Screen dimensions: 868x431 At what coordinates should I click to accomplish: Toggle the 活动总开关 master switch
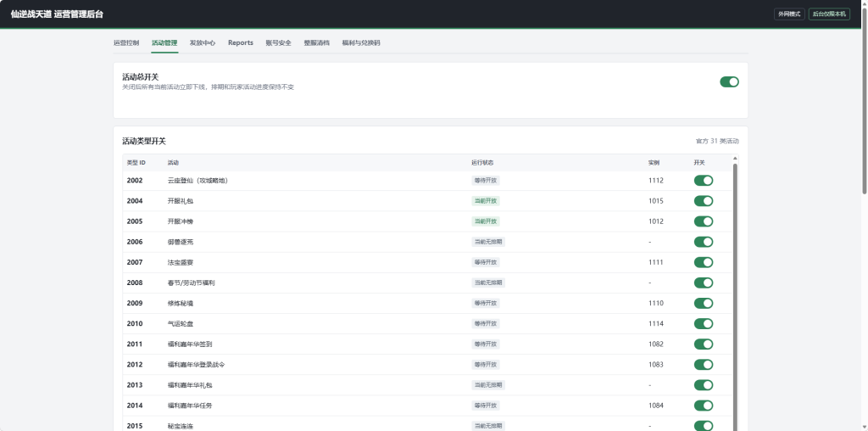click(729, 82)
